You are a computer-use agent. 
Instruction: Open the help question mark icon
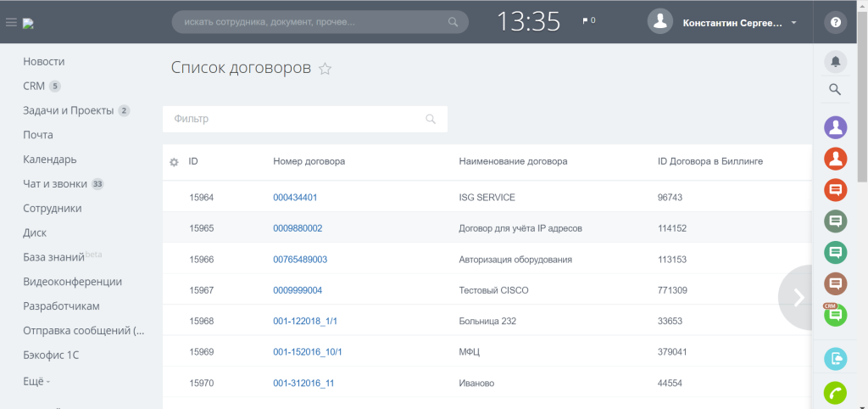[835, 23]
